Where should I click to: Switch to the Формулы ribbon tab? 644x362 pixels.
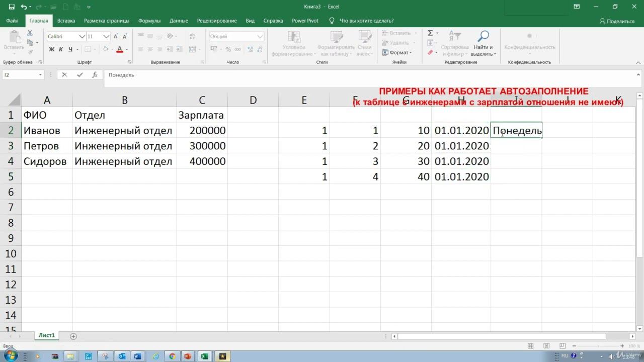[x=149, y=21]
